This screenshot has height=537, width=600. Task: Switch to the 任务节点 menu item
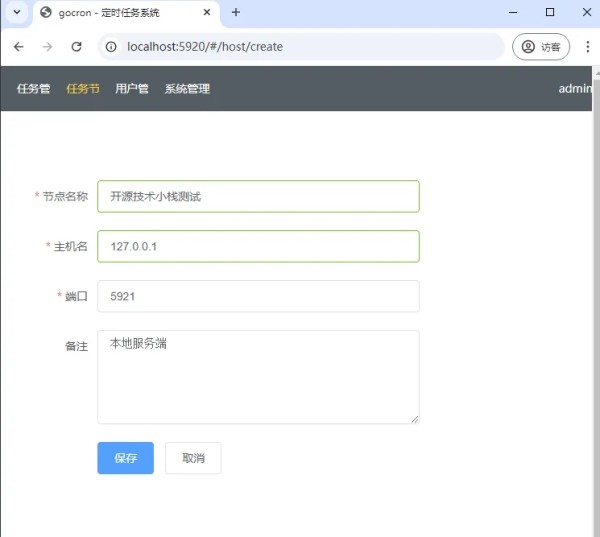pyautogui.click(x=83, y=89)
